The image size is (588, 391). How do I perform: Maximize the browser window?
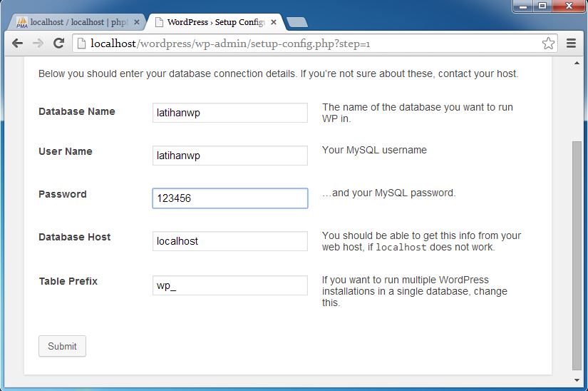[x=542, y=6]
